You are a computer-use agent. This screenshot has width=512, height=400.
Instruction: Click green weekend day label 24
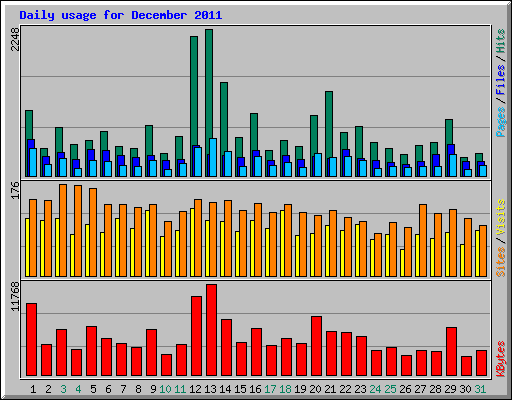click(375, 389)
